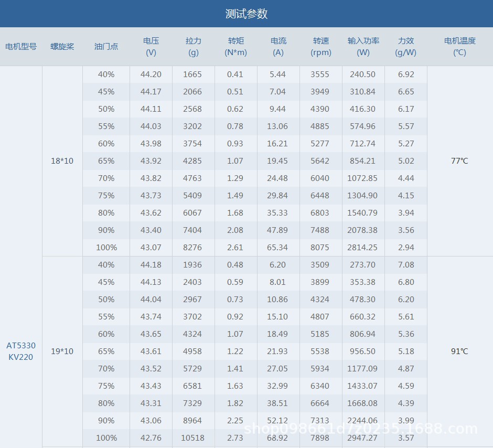
Task: Select input power value 1177.09
Action: (362, 368)
